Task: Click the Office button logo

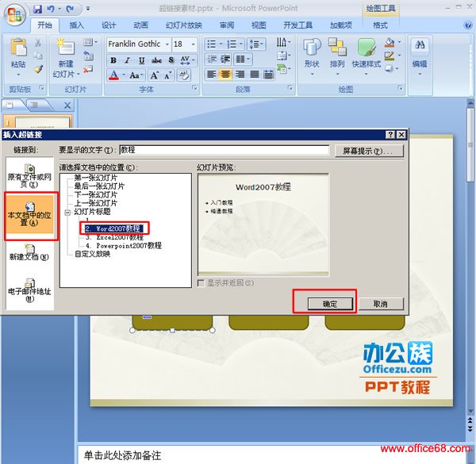Action: [x=15, y=14]
